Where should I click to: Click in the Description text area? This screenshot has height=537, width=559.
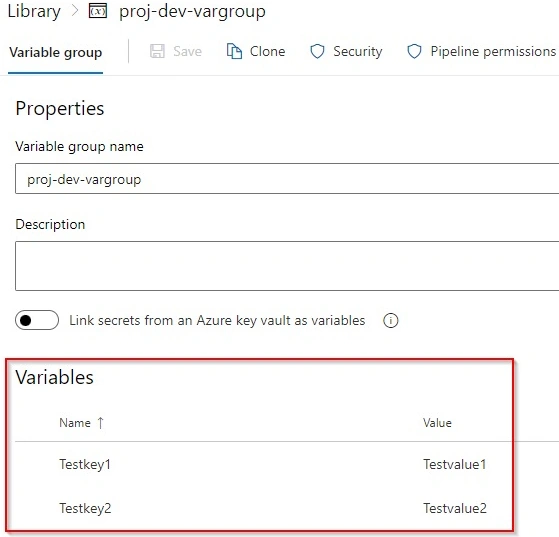click(287, 266)
